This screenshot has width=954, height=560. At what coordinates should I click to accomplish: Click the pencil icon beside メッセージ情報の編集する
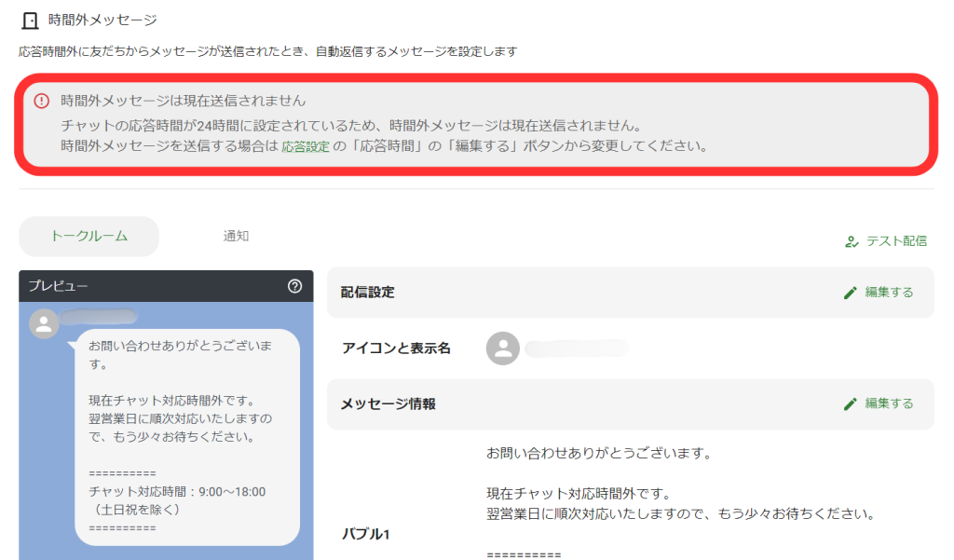tap(851, 403)
